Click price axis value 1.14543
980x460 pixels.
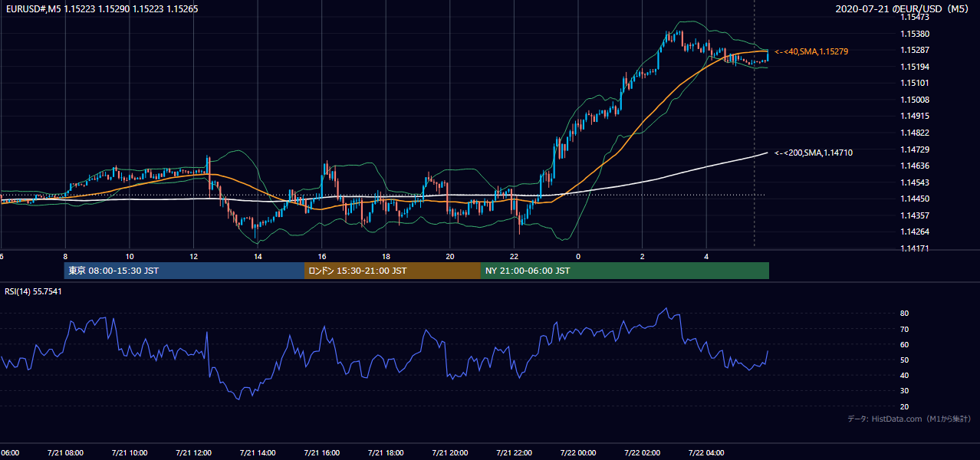click(915, 182)
